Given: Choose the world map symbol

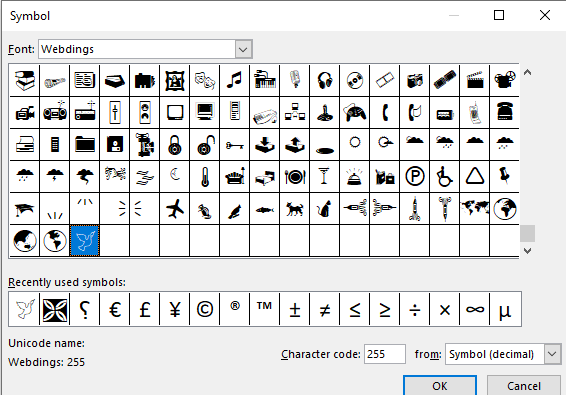Looking at the screenshot, I should click(474, 209).
